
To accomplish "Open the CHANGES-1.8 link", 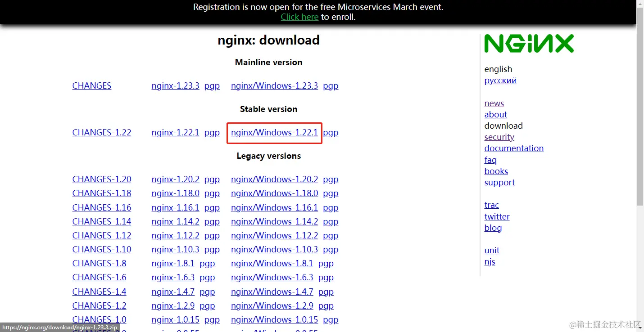I will pyautogui.click(x=99, y=264).
